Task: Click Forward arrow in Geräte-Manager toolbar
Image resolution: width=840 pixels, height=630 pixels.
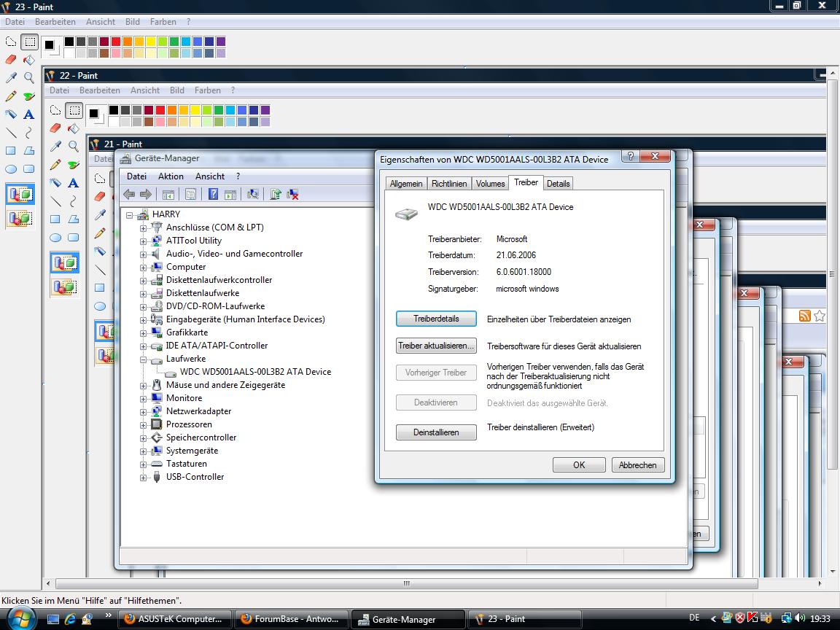Action: click(146, 194)
